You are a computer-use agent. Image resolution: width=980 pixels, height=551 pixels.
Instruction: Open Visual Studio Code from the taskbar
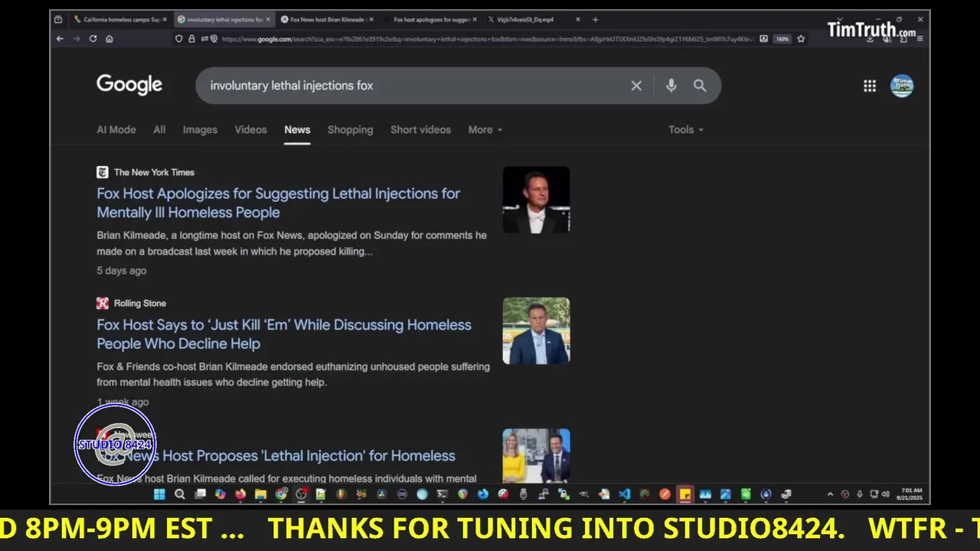tap(624, 494)
